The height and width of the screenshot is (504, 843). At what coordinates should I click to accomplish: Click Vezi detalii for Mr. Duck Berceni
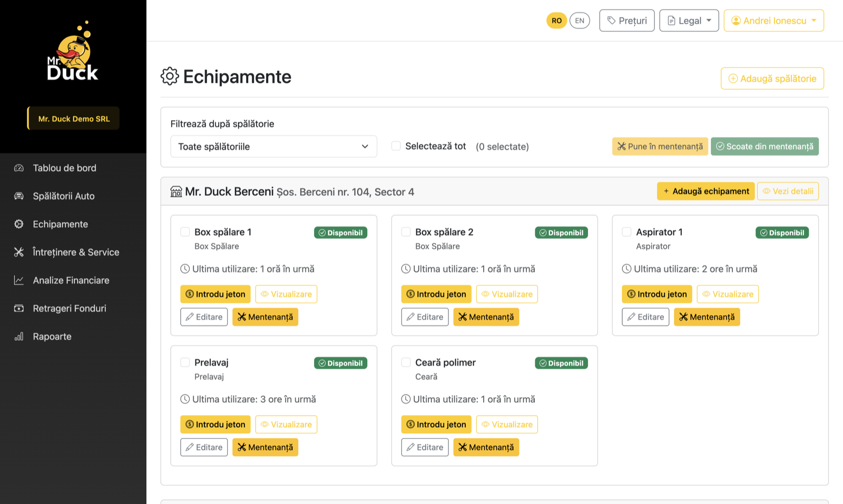coord(788,191)
